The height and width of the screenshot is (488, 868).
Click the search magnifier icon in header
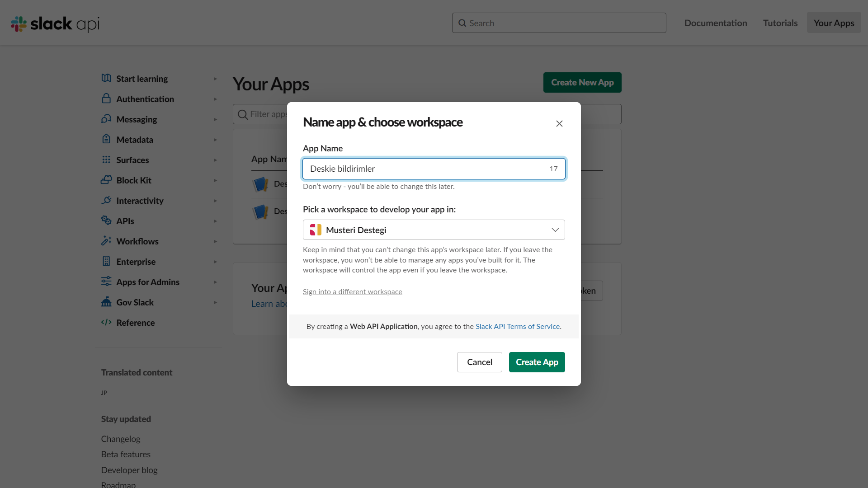(462, 23)
